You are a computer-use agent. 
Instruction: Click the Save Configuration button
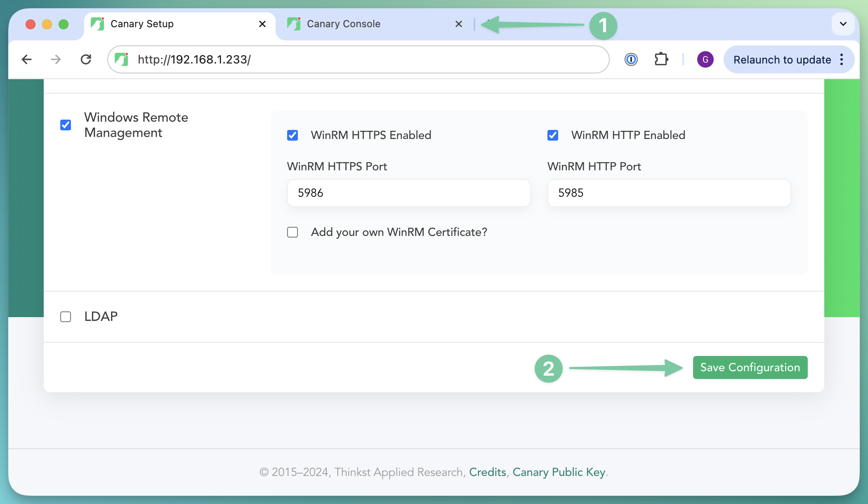point(750,367)
